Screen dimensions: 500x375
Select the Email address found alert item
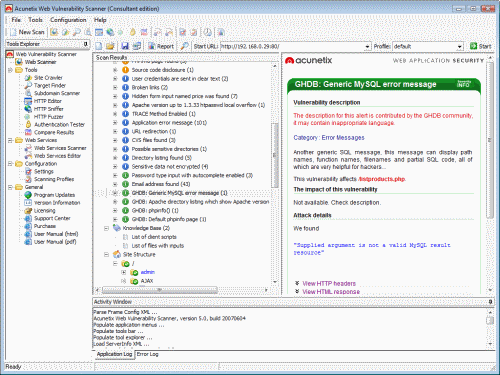point(161,184)
